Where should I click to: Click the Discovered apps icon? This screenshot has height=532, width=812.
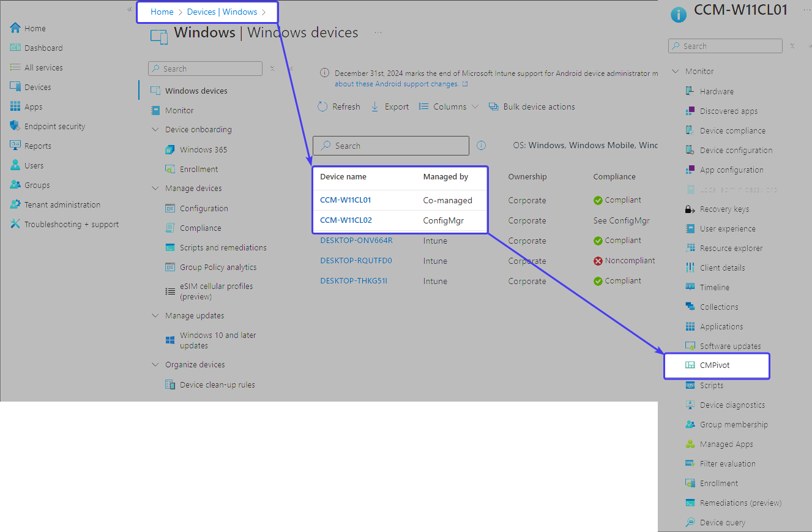(690, 111)
